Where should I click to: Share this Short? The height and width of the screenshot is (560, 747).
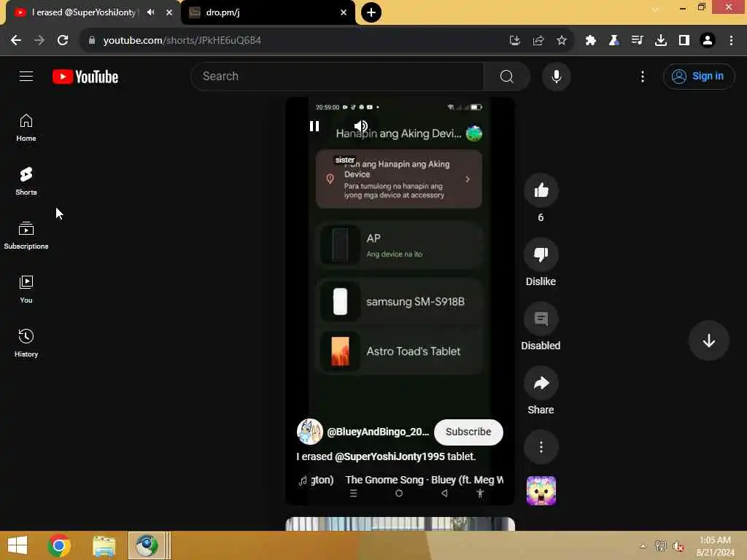point(541,383)
